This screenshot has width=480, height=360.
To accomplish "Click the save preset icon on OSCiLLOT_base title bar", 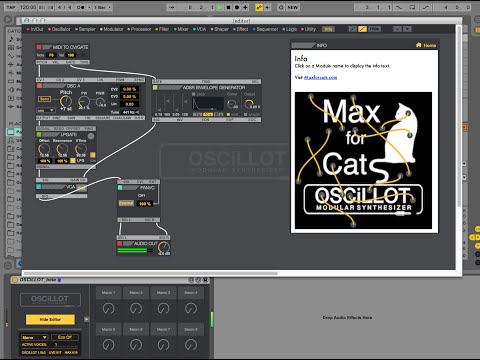I will tap(206, 280).
